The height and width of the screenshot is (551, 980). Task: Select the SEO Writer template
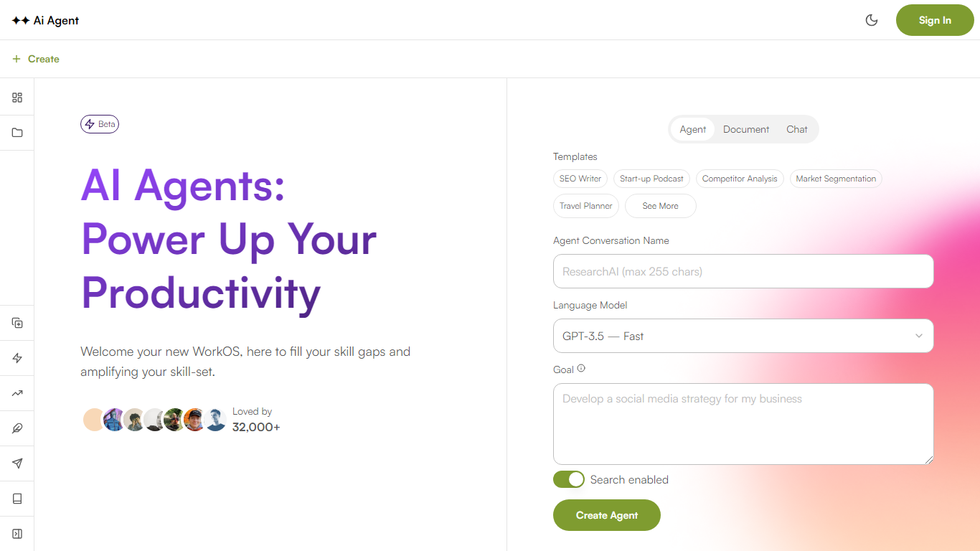tap(580, 179)
